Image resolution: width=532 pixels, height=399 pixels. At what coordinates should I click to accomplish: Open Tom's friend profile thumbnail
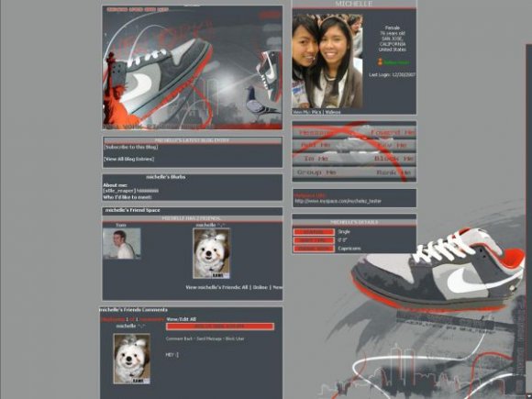[121, 243]
